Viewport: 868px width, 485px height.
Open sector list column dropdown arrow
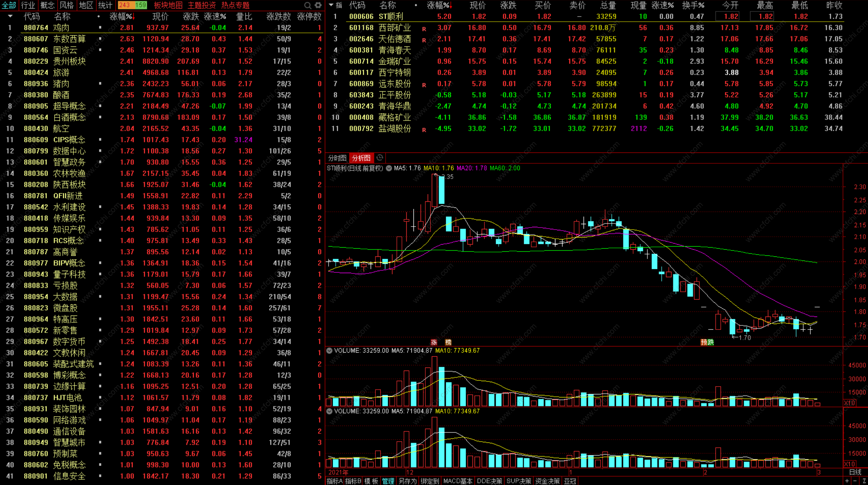point(10,16)
